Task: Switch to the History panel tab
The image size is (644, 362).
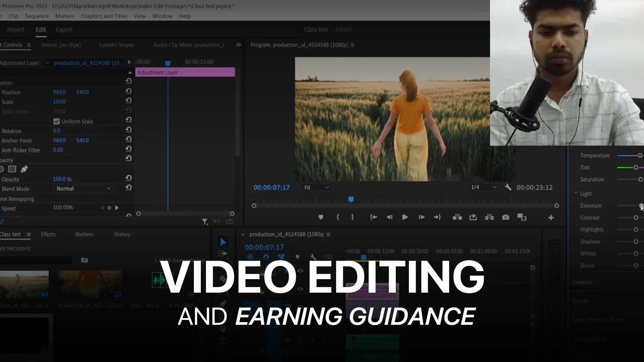Action: point(122,234)
